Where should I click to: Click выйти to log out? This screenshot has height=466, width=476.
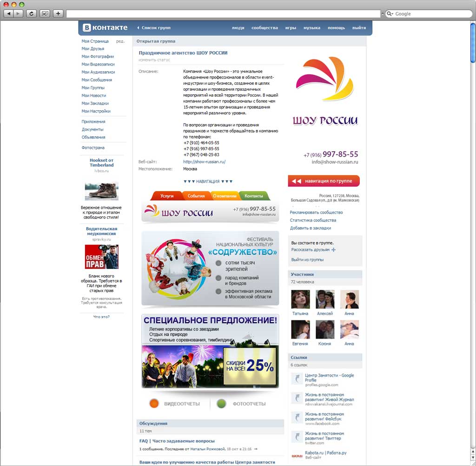tap(359, 27)
